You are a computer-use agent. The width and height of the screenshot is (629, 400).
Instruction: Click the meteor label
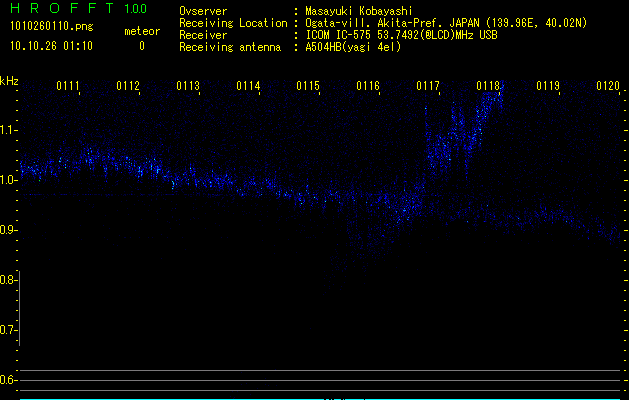(x=142, y=31)
